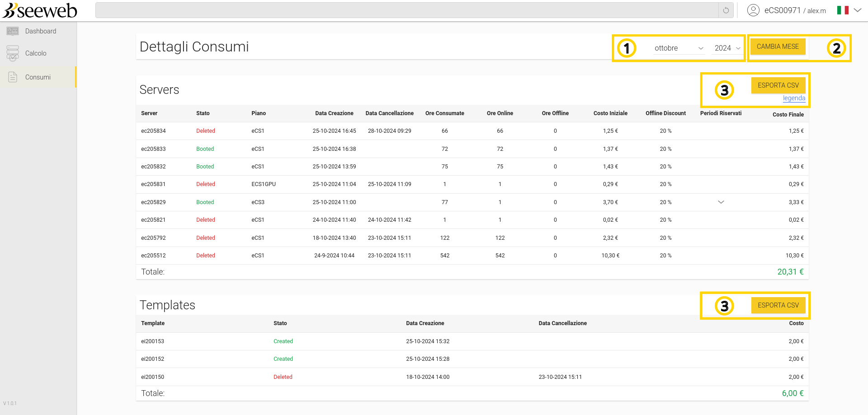
Task: Open the year dropdown showing 2024
Action: point(727,48)
